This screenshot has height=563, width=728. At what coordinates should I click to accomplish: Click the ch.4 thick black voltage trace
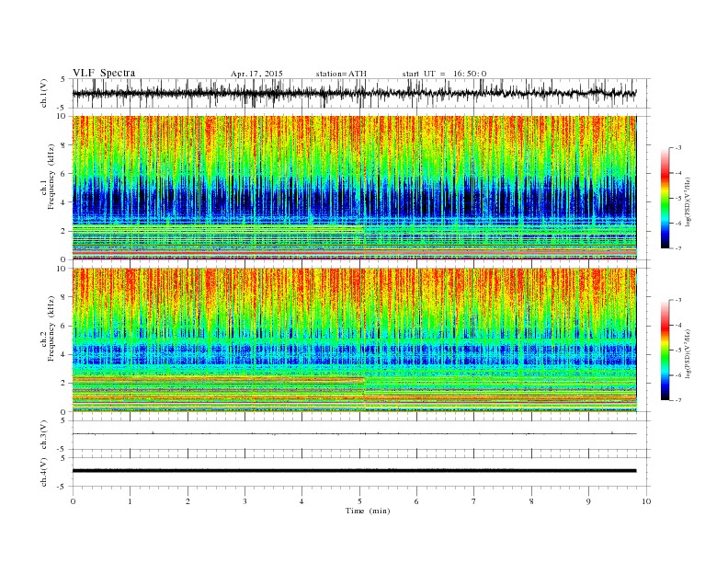[x=355, y=471]
